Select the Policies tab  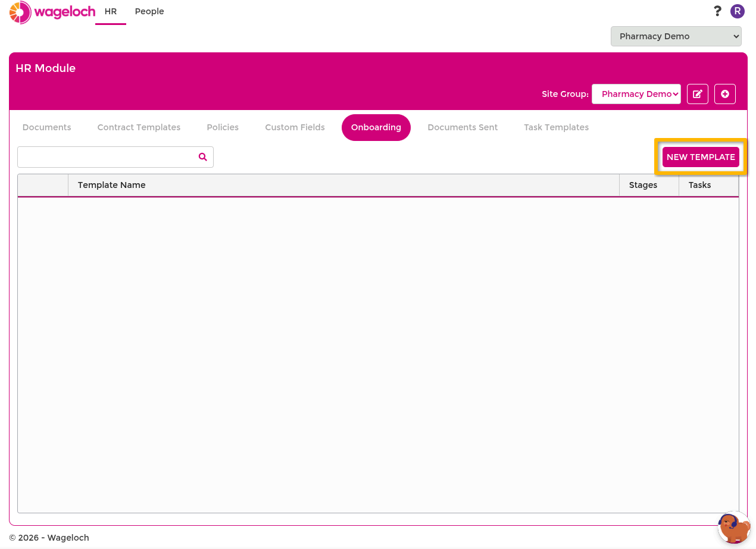[x=223, y=127]
